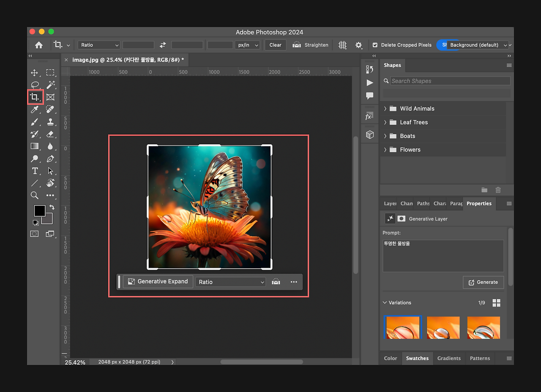Change the screen mode
Image resolution: width=541 pixels, height=392 pixels.
pos(50,234)
